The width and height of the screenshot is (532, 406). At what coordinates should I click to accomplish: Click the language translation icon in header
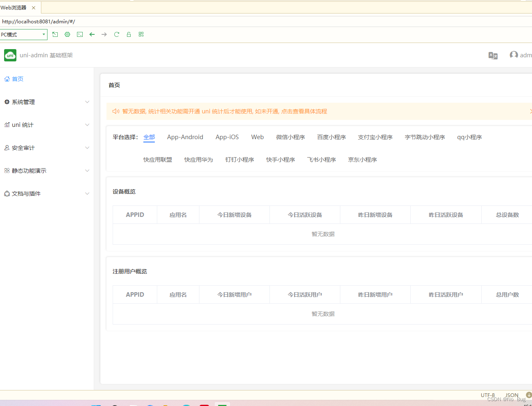(493, 55)
